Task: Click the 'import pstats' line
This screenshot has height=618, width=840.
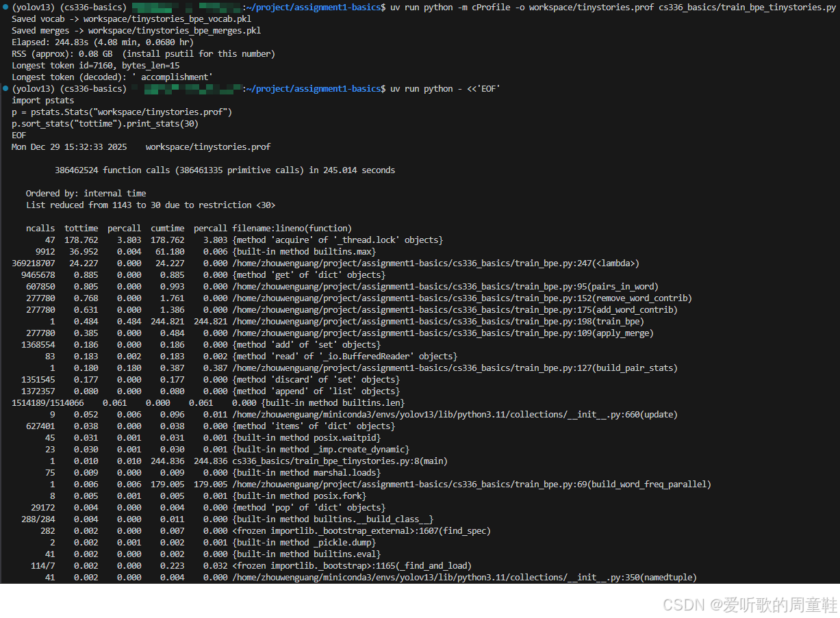Action: (x=42, y=101)
